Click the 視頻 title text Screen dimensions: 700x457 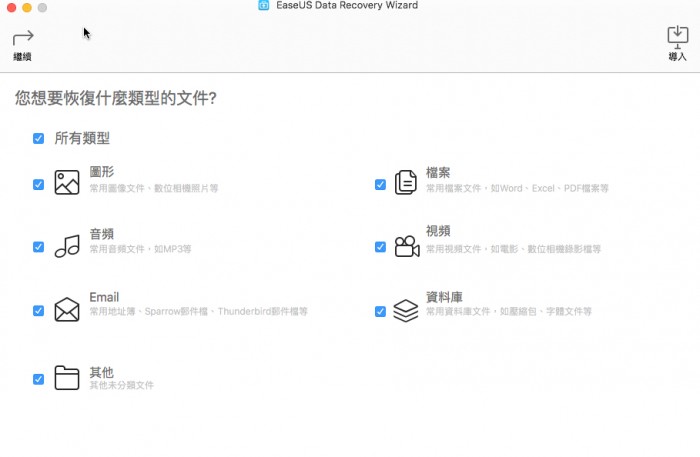[438, 231]
